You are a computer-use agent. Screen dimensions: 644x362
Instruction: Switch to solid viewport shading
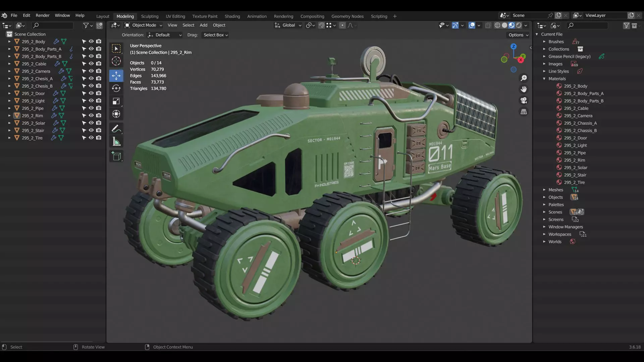pyautogui.click(x=504, y=25)
